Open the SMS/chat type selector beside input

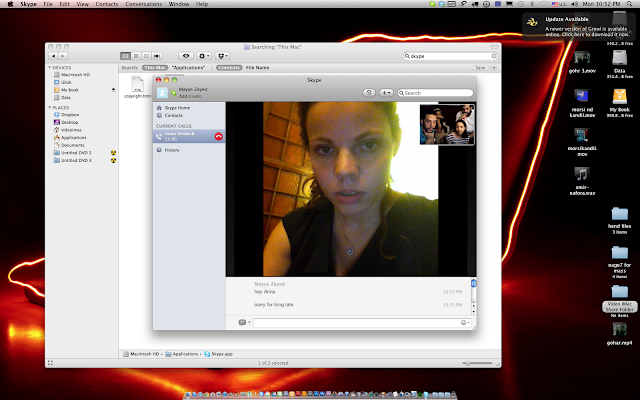pos(244,322)
